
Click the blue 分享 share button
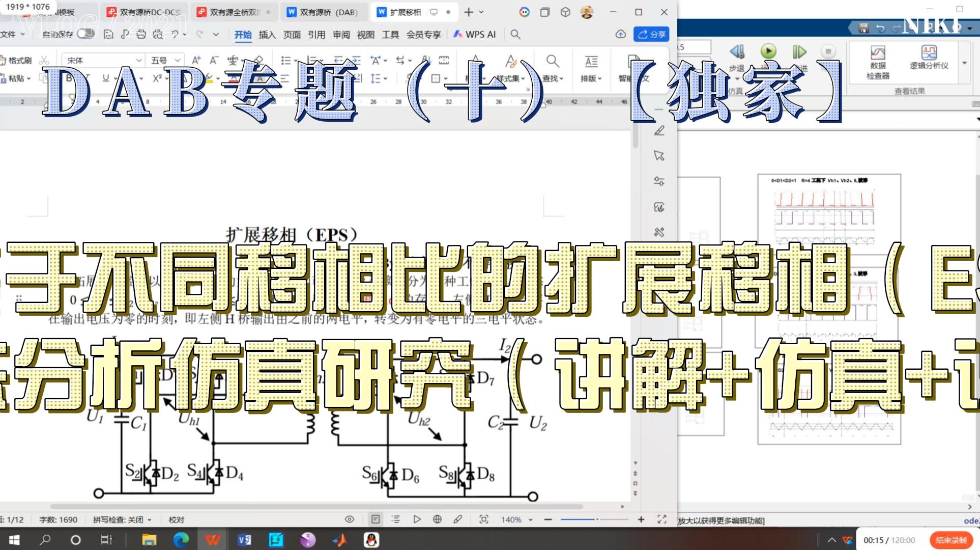[x=651, y=34]
